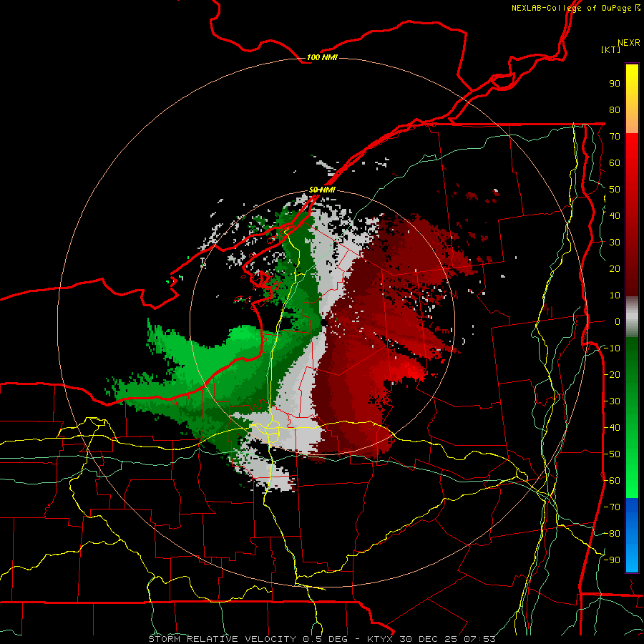644x644 pixels.
Task: Click the black radar site dot at the center
Action: (x=323, y=323)
